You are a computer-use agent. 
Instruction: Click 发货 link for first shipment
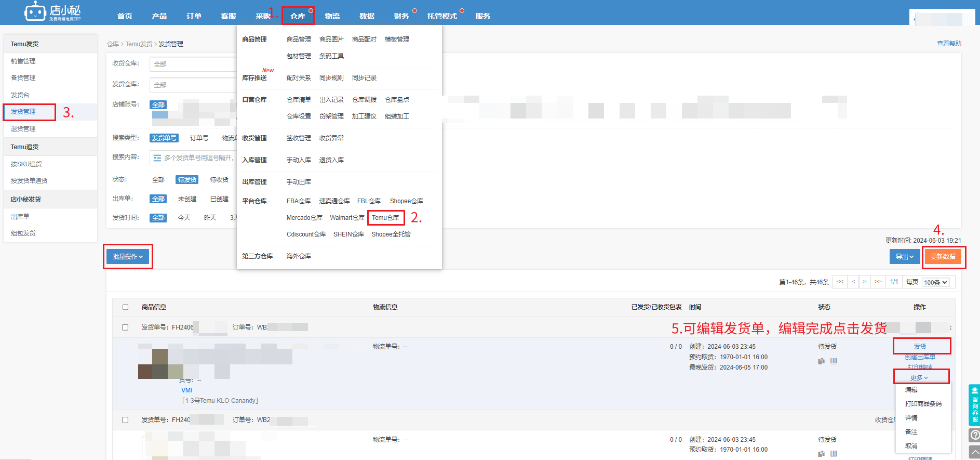click(920, 347)
